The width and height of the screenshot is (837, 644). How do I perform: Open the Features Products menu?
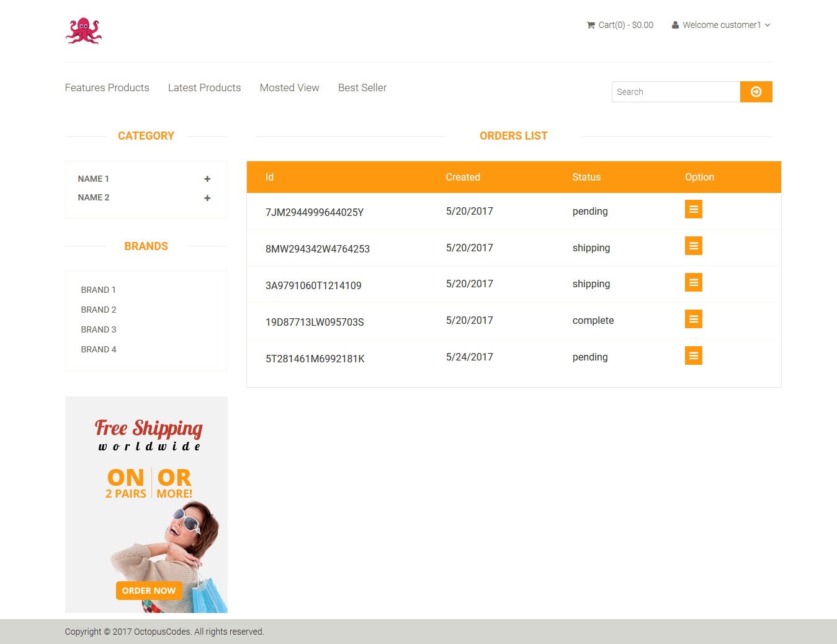(107, 87)
